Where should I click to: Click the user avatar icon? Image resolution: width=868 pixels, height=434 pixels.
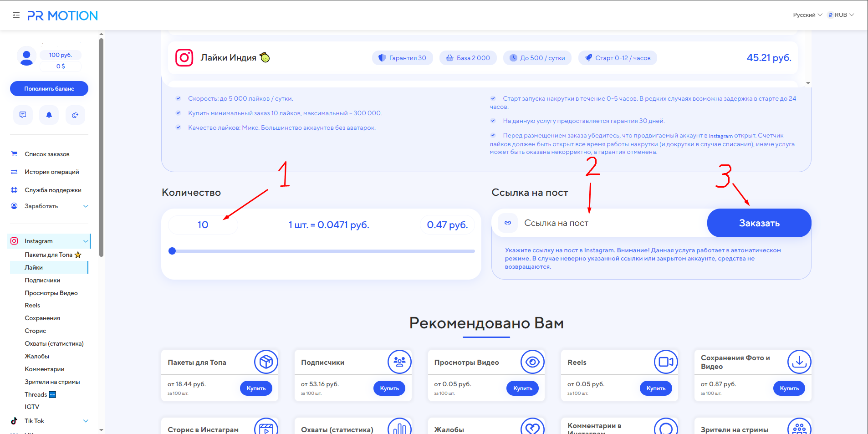[26, 56]
